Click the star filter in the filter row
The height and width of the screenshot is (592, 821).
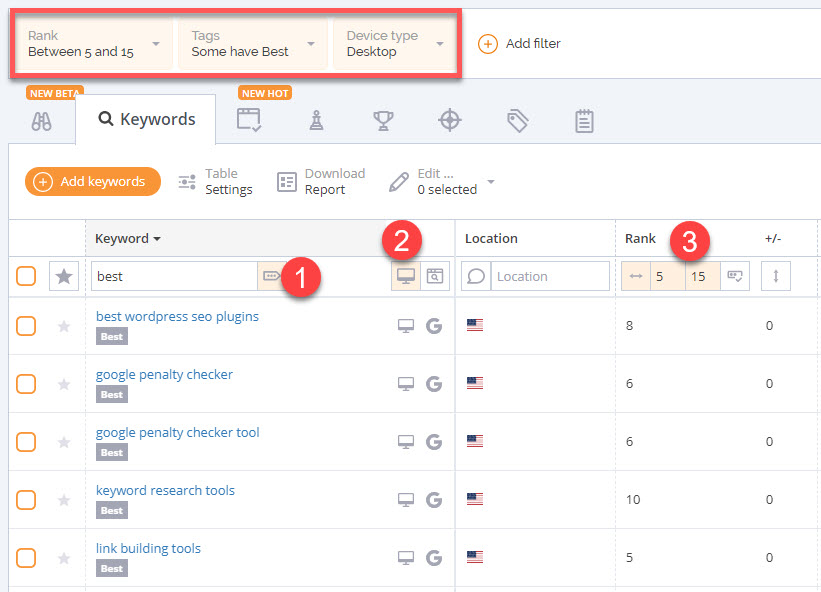pos(64,276)
